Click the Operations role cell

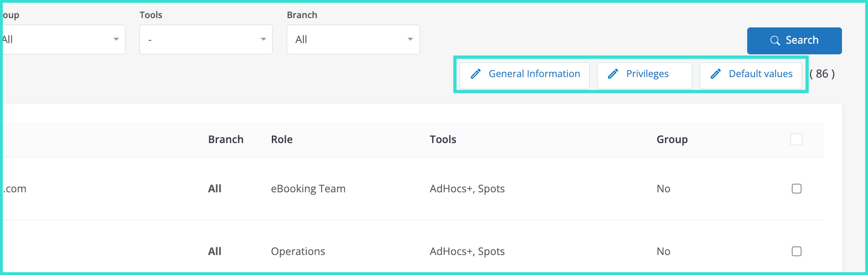[298, 251]
